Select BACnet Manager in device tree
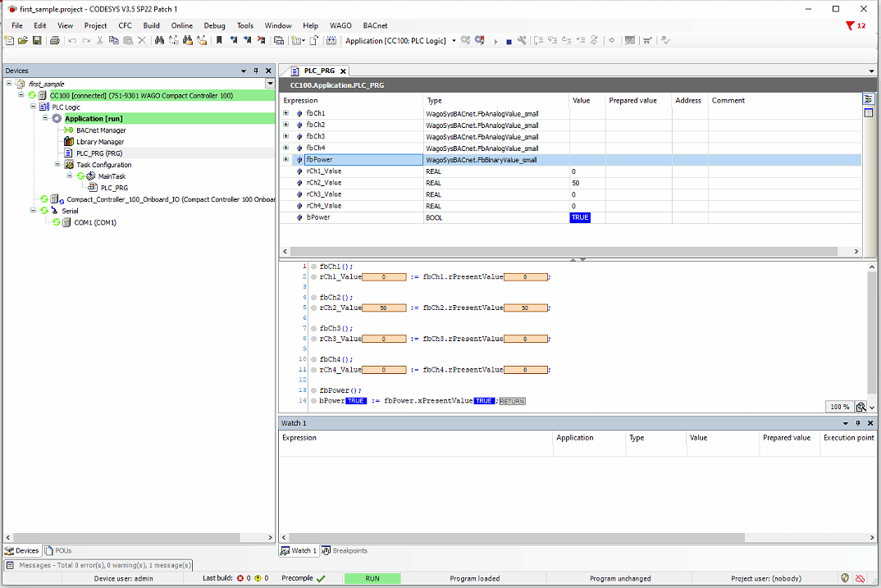 pyautogui.click(x=101, y=130)
